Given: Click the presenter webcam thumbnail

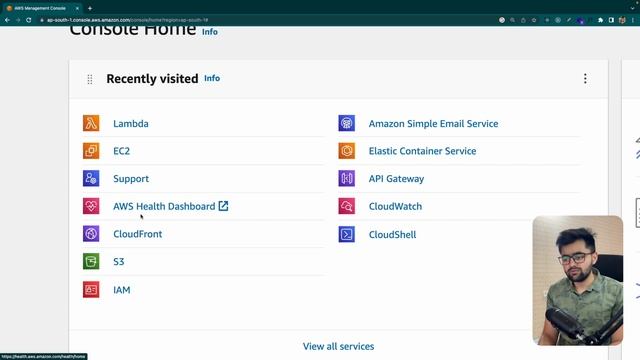Looking at the screenshot, I should (578, 280).
